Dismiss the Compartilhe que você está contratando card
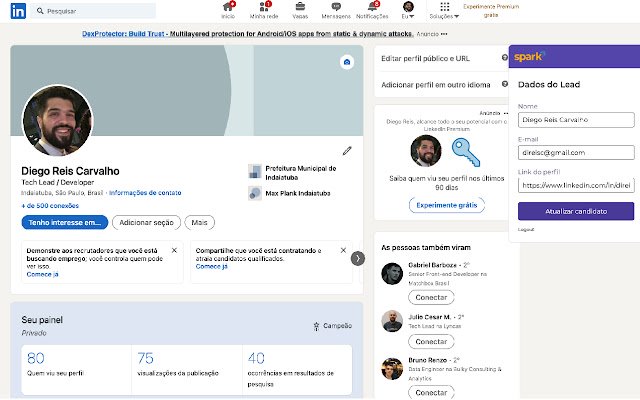Screen dimensions: 640x400 coord(343,250)
